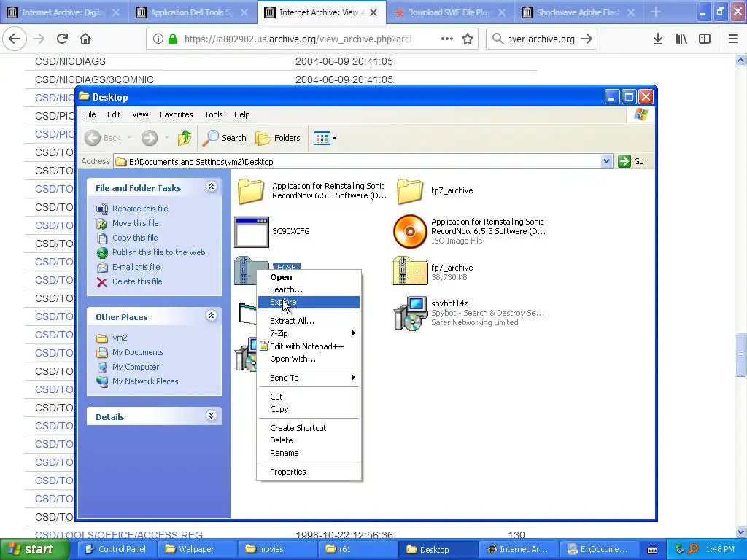Select the Sonic RecordNow folder icon

[x=251, y=190]
